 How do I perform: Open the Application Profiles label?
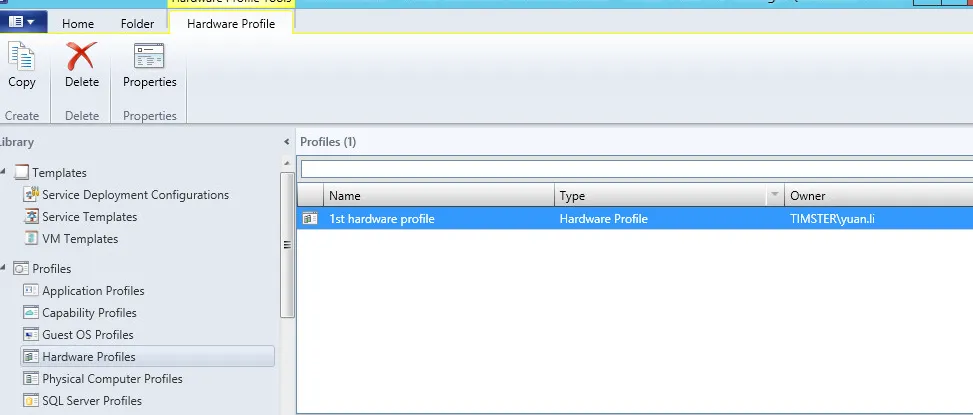pyautogui.click(x=93, y=290)
